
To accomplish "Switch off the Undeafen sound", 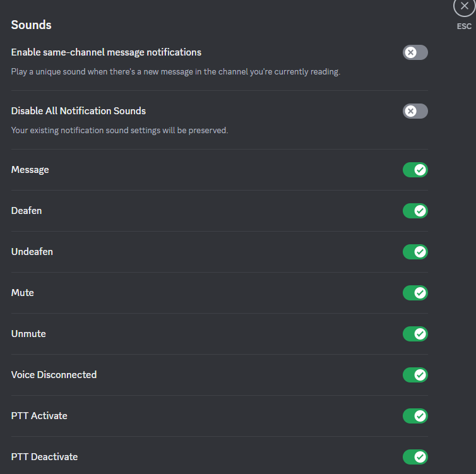I will 415,252.
